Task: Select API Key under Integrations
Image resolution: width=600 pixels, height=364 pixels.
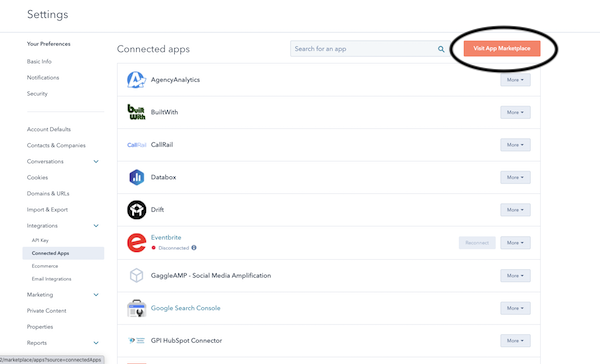Action: [40, 240]
